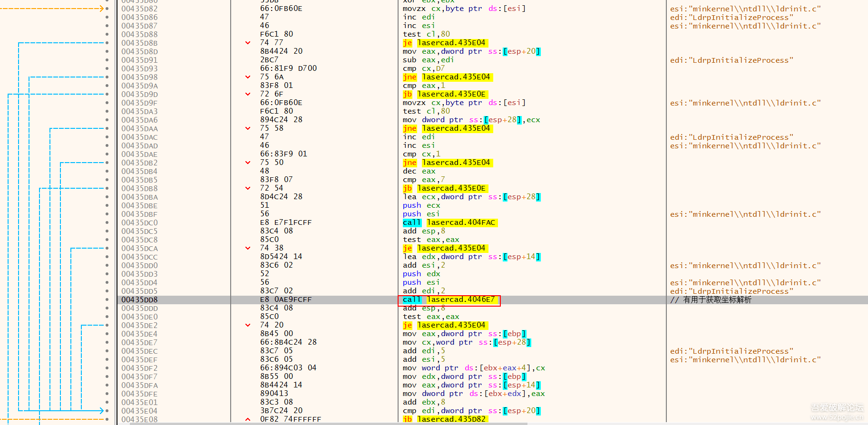This screenshot has width=868, height=425.
Task: Select the test cl,80 instruction at 00435D88
Action: [x=426, y=34]
